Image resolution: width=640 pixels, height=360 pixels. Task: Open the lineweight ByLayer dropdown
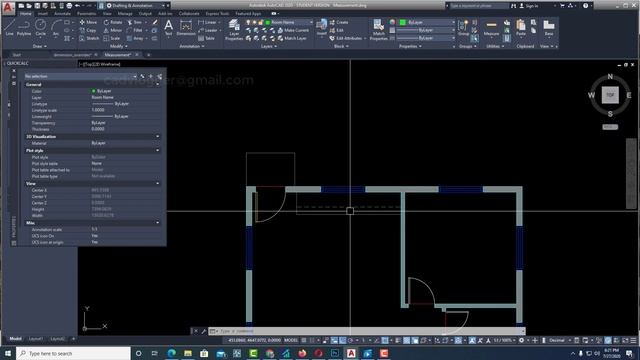(426, 30)
